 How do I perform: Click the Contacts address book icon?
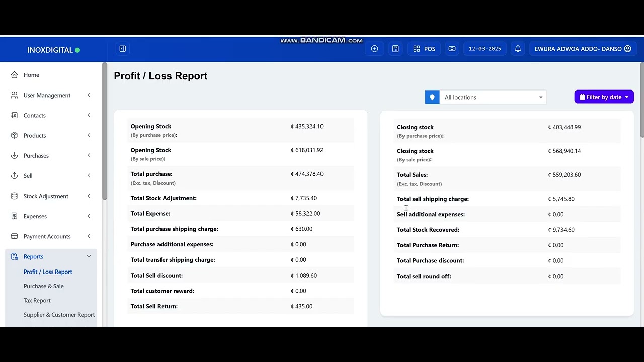click(14, 115)
